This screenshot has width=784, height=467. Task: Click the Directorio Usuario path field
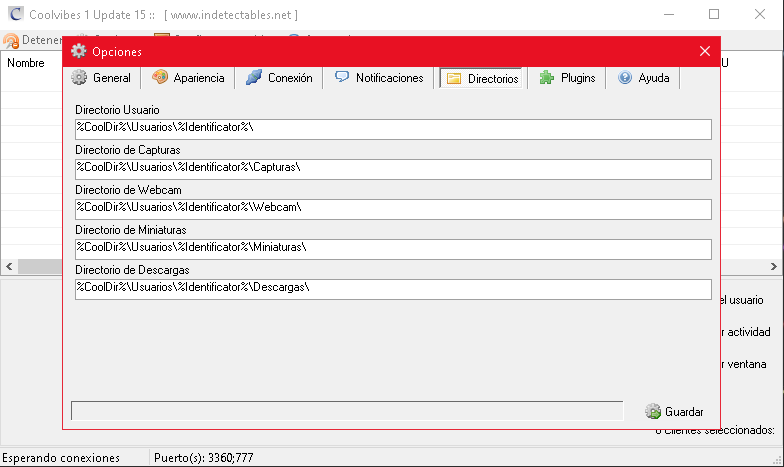click(x=392, y=129)
